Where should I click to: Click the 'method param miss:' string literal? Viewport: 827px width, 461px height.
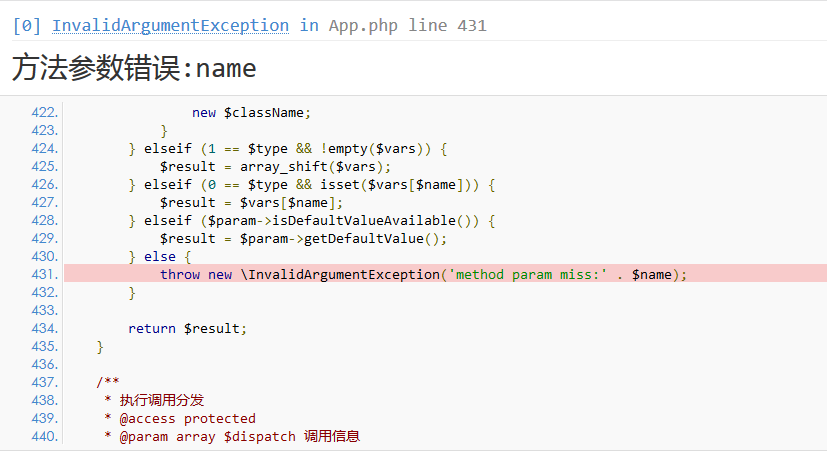529,274
